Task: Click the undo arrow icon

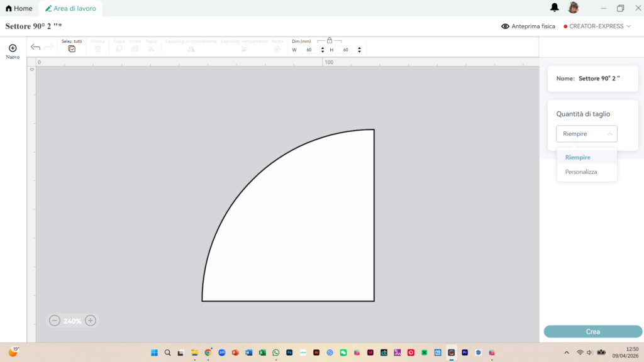Action: point(35,48)
